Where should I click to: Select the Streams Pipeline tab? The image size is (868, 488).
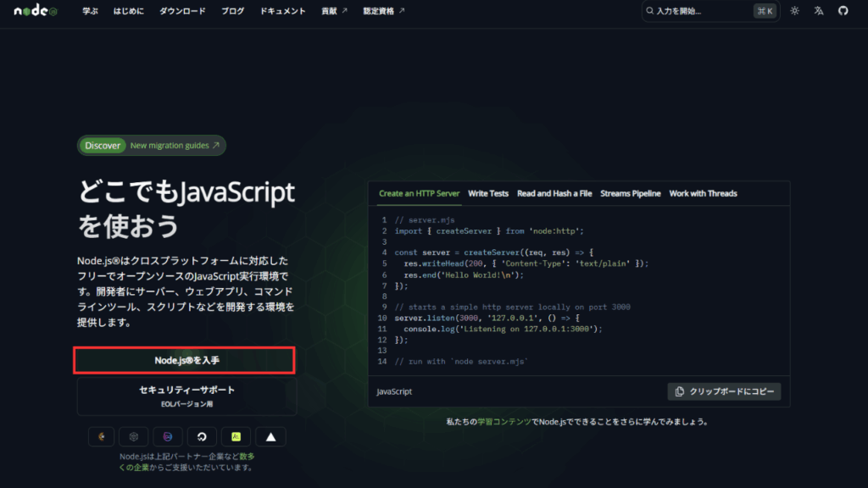click(630, 193)
